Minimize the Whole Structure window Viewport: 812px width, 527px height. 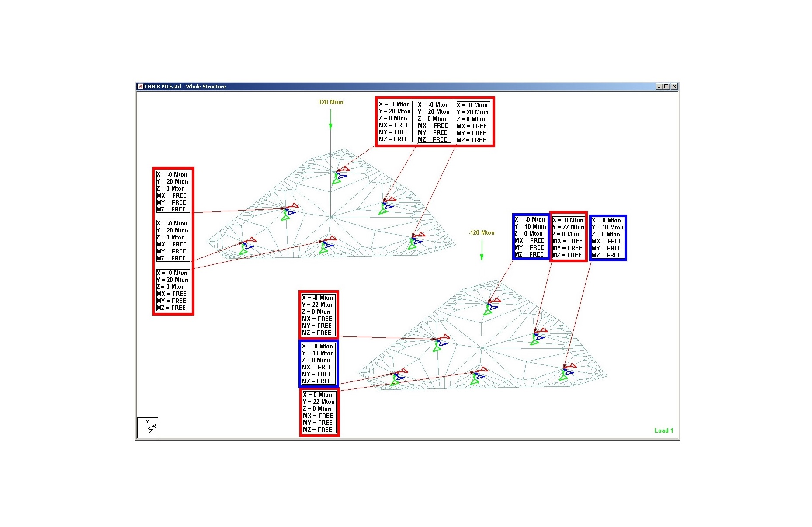659,87
